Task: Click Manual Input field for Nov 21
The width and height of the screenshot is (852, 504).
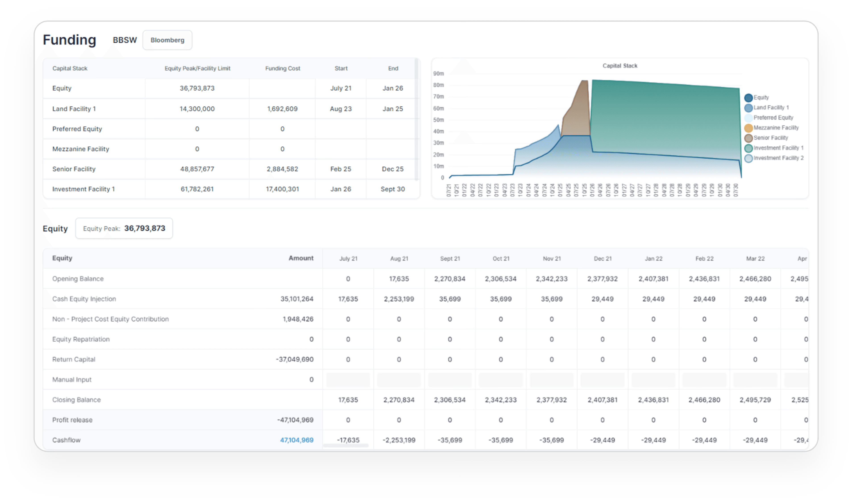Action: (552, 379)
